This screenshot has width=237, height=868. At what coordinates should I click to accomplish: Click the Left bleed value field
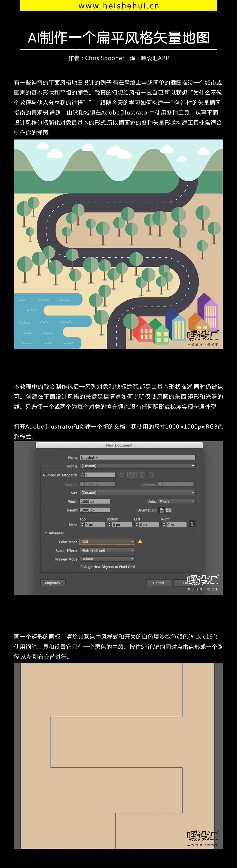(149, 525)
